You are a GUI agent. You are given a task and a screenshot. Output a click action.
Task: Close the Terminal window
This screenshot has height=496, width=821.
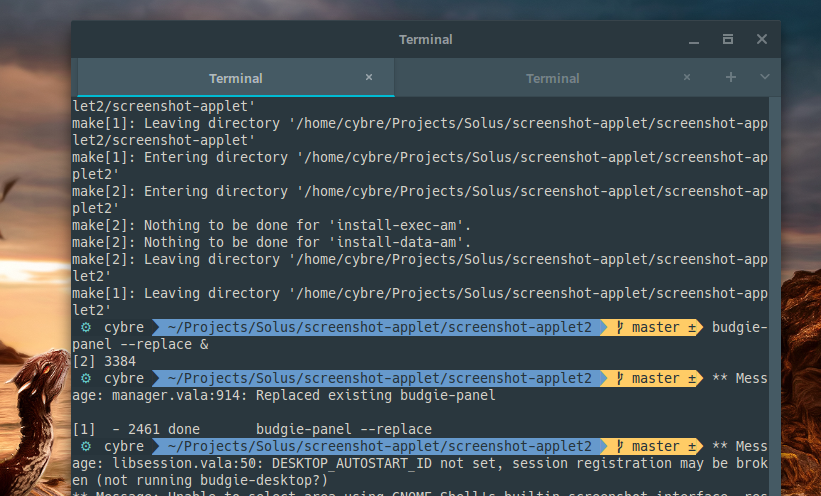[762, 39]
